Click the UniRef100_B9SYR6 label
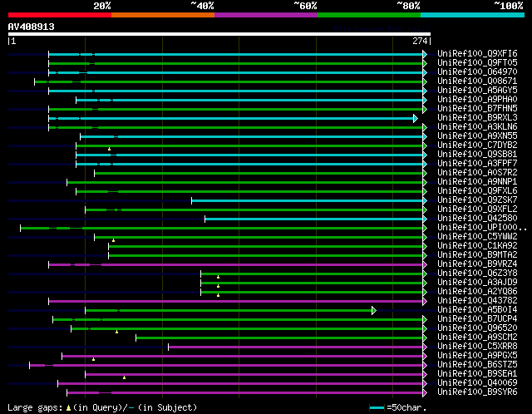Viewport: 532px width, 414px height. pyautogui.click(x=477, y=392)
